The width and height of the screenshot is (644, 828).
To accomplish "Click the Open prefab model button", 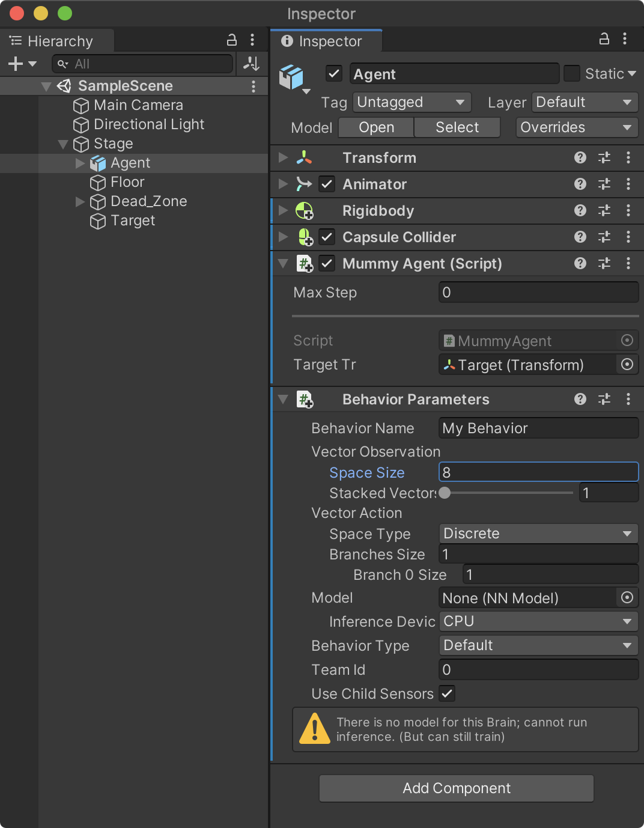I will tap(376, 127).
